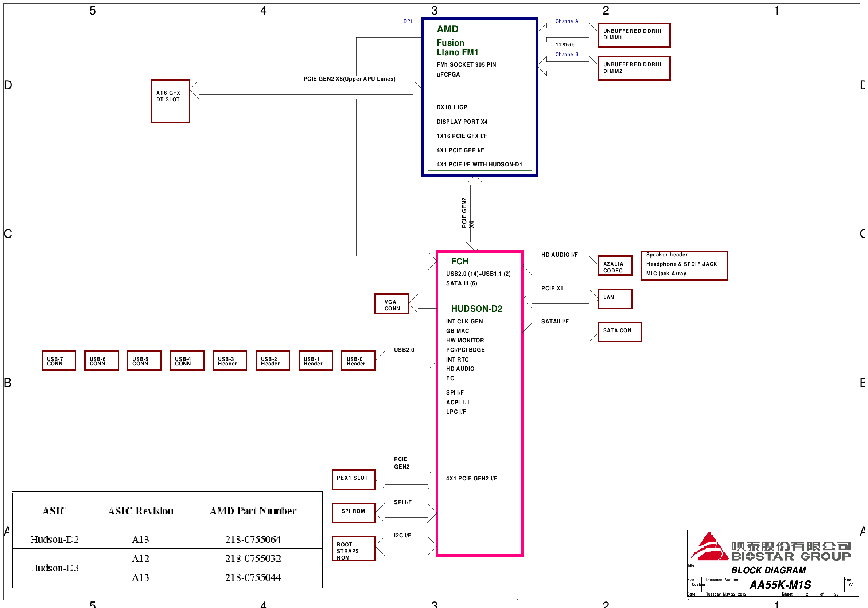Image resolution: width=868 pixels, height=608 pixels.
Task: Select the SATA CON block
Action: pos(620,332)
